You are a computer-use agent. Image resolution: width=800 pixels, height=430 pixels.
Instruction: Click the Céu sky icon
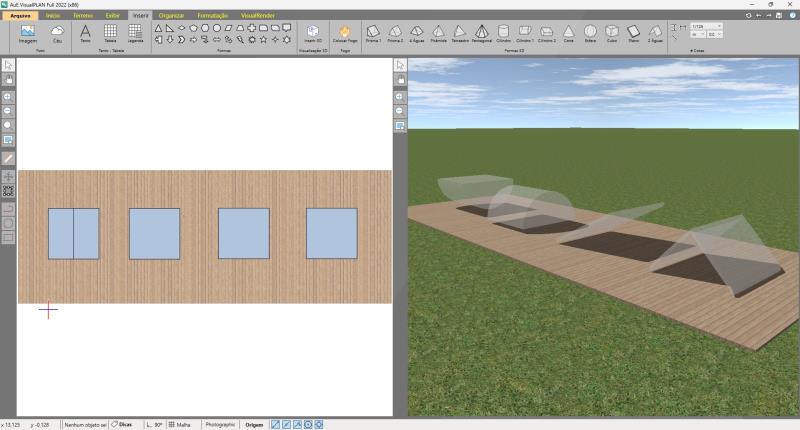57,34
